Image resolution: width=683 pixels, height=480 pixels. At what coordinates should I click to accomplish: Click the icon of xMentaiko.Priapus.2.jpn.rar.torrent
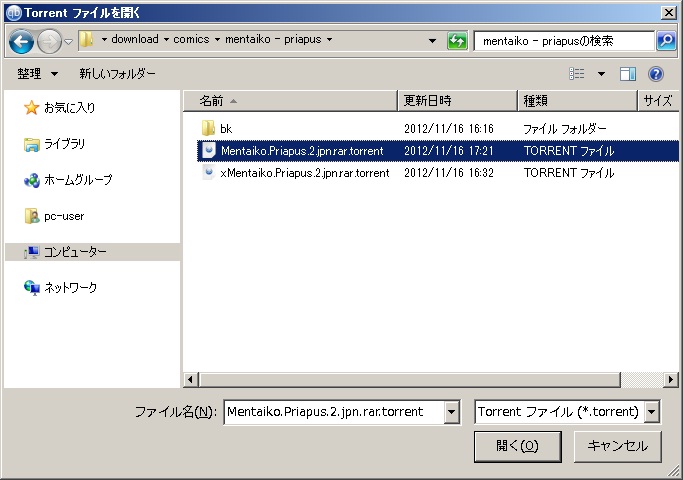pos(209,172)
